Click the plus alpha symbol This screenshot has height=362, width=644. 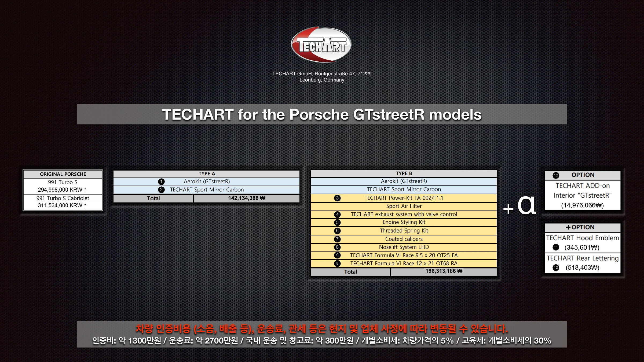519,206
